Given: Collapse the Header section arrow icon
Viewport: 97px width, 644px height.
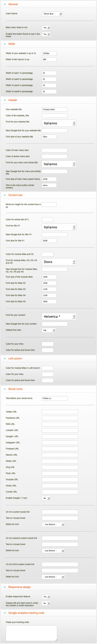Looking at the screenshot, I should click(x=5, y=100).
